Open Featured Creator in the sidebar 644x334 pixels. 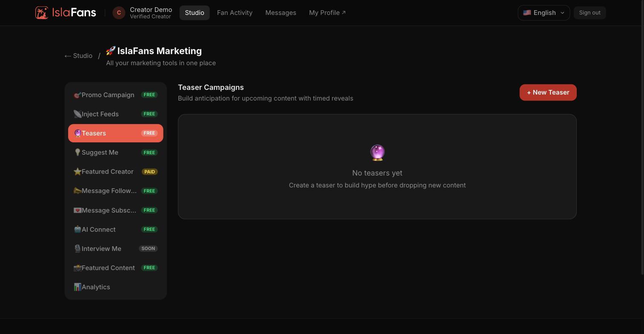click(x=116, y=172)
